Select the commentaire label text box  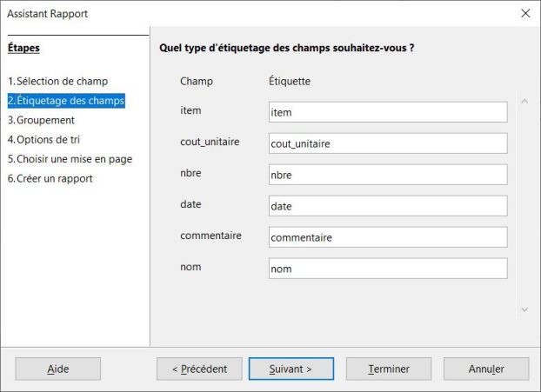387,237
